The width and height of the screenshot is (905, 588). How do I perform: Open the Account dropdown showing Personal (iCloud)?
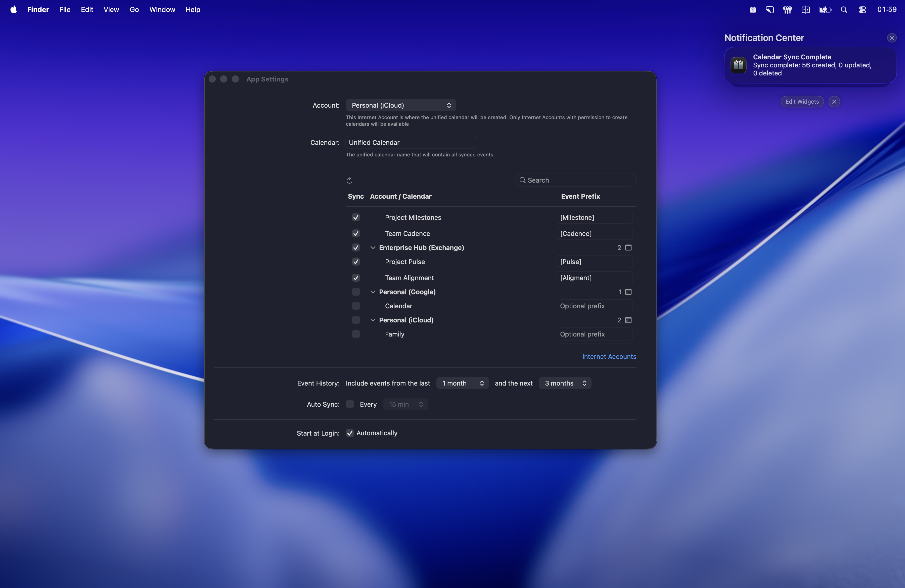401,105
